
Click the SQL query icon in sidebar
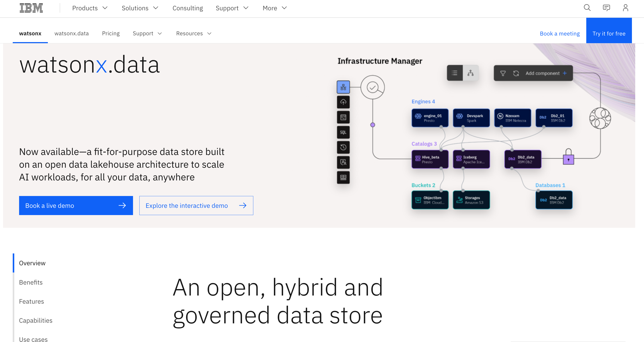point(344,132)
